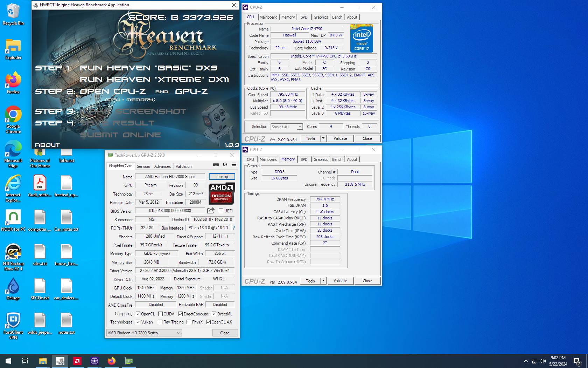Click the GPU-Z taskbar icon

tap(129, 361)
